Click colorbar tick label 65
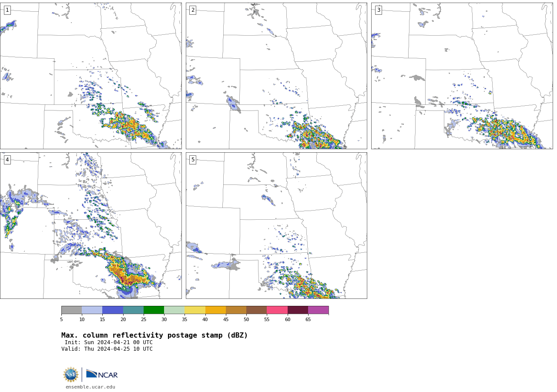Viewport: 557px width, 392px height. tap(308, 320)
